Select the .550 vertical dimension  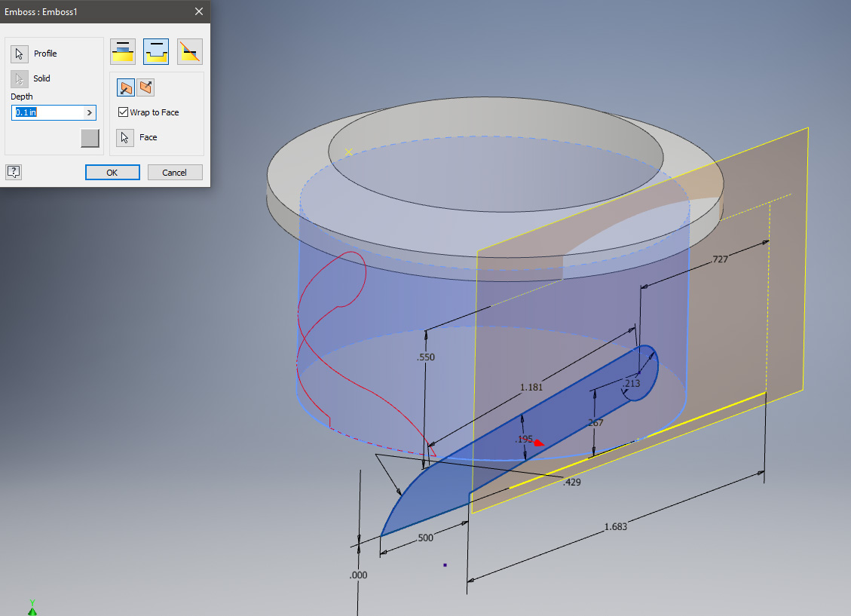click(427, 356)
